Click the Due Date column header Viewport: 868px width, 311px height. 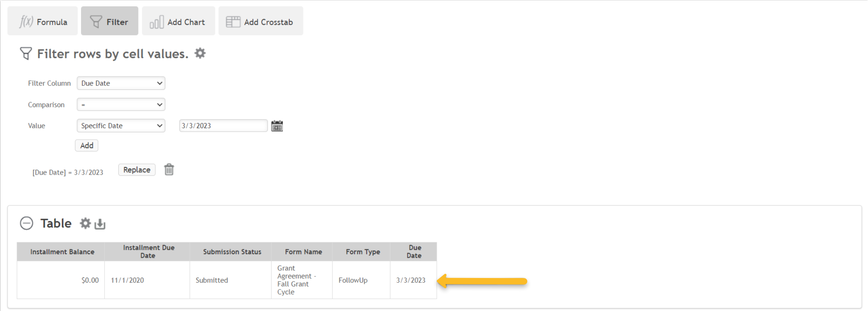point(413,252)
